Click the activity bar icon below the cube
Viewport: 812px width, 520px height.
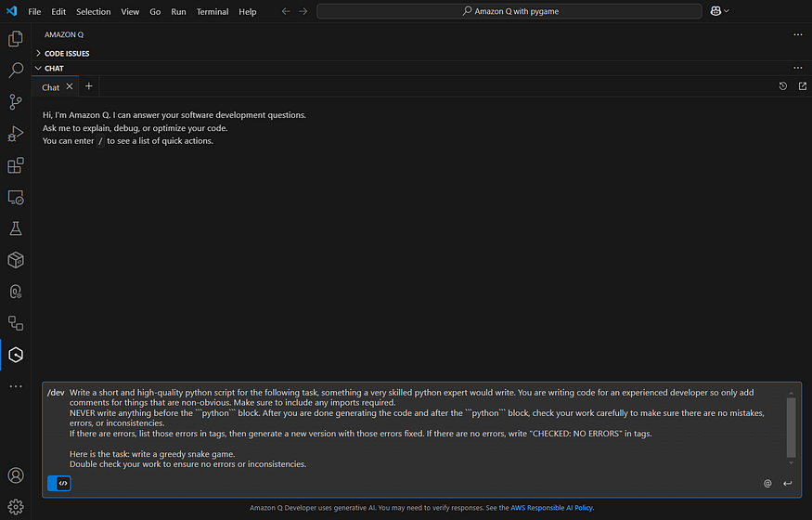click(16, 292)
